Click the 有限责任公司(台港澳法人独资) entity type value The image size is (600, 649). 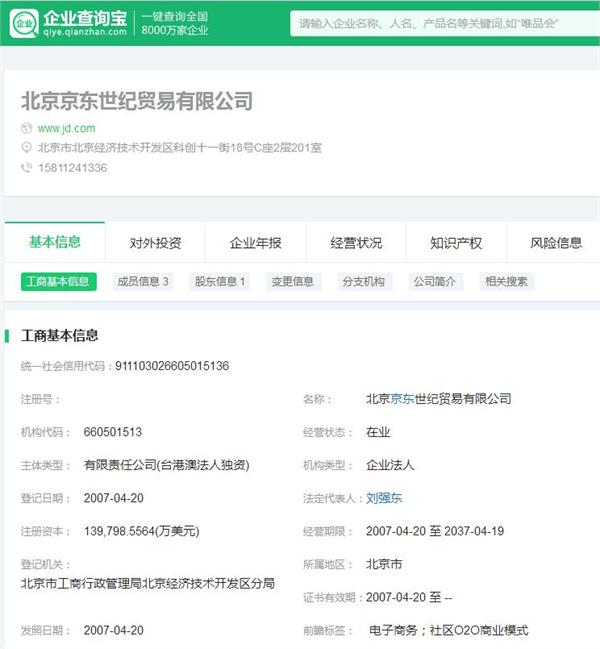166,465
